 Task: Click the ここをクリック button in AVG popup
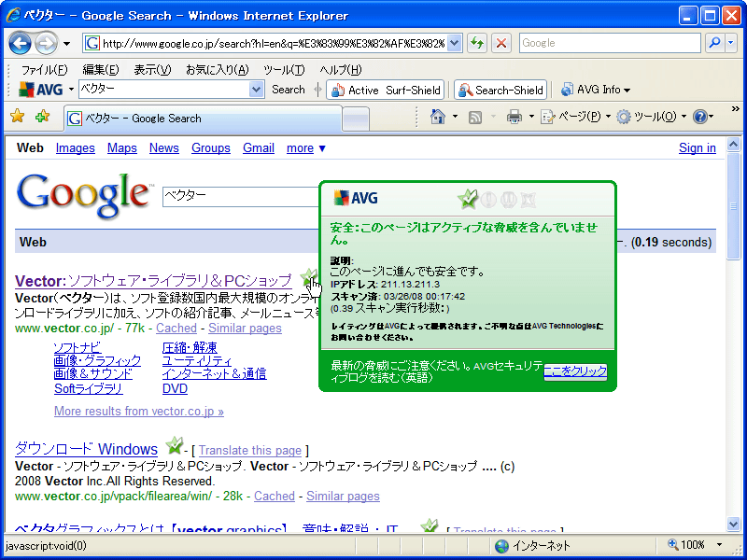(x=575, y=371)
